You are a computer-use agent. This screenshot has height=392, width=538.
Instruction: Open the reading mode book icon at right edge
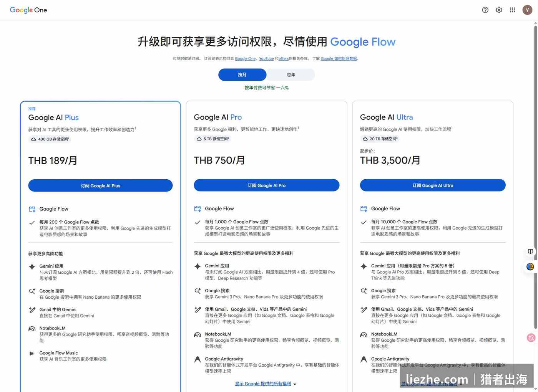(530, 251)
